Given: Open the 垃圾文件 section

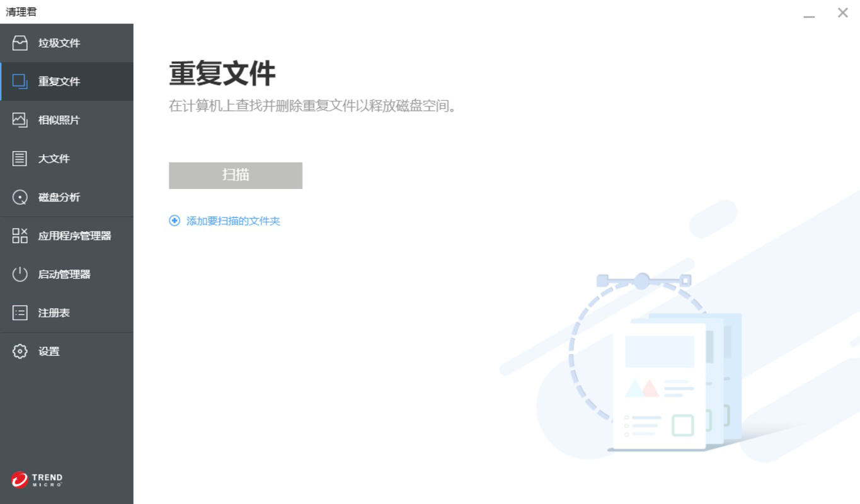Looking at the screenshot, I should (x=67, y=43).
